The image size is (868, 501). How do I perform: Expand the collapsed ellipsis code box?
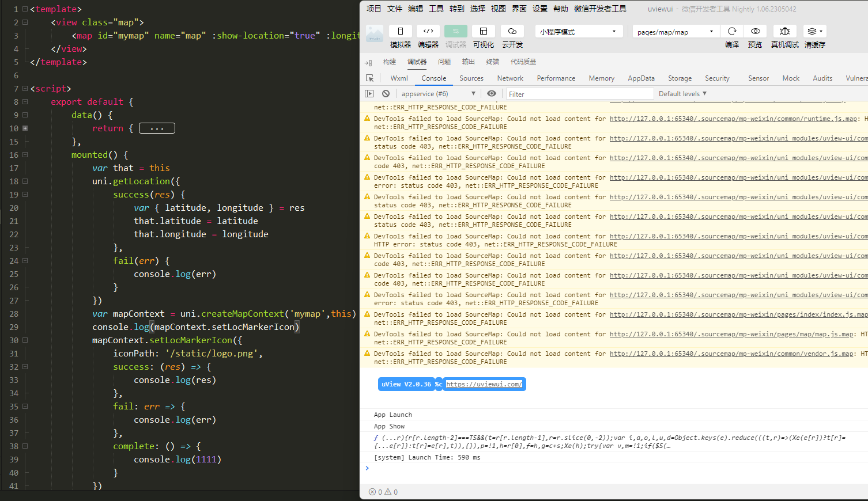(x=157, y=128)
